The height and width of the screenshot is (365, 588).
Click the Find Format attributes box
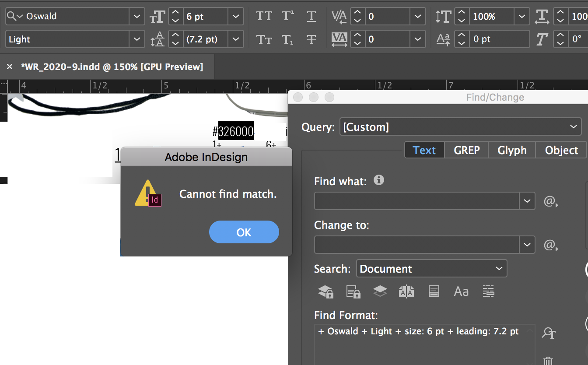(x=424, y=344)
